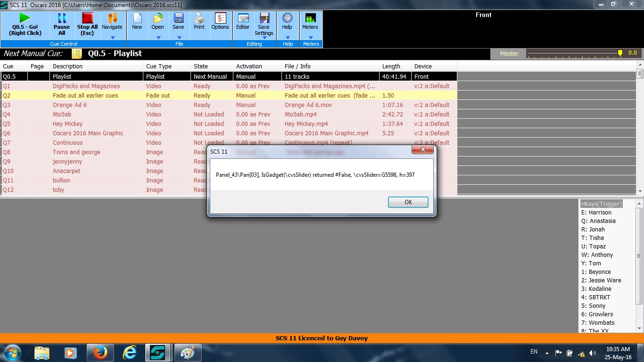Click the Description column header

pyautogui.click(x=67, y=66)
